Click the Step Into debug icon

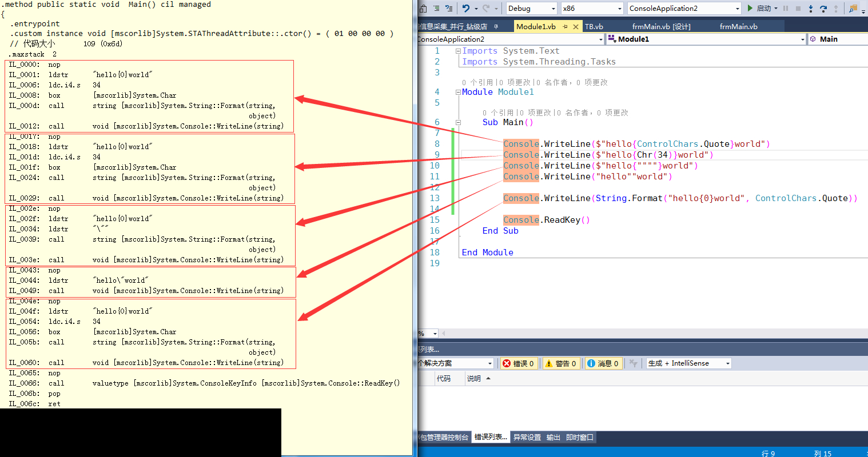(811, 8)
